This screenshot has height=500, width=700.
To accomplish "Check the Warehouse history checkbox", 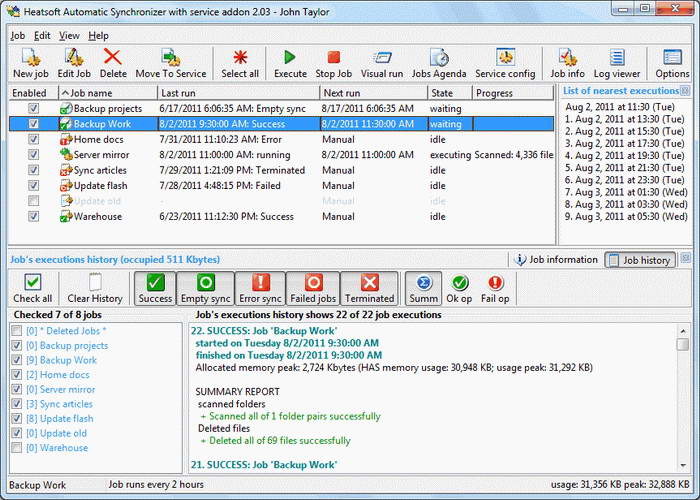I will tap(17, 448).
